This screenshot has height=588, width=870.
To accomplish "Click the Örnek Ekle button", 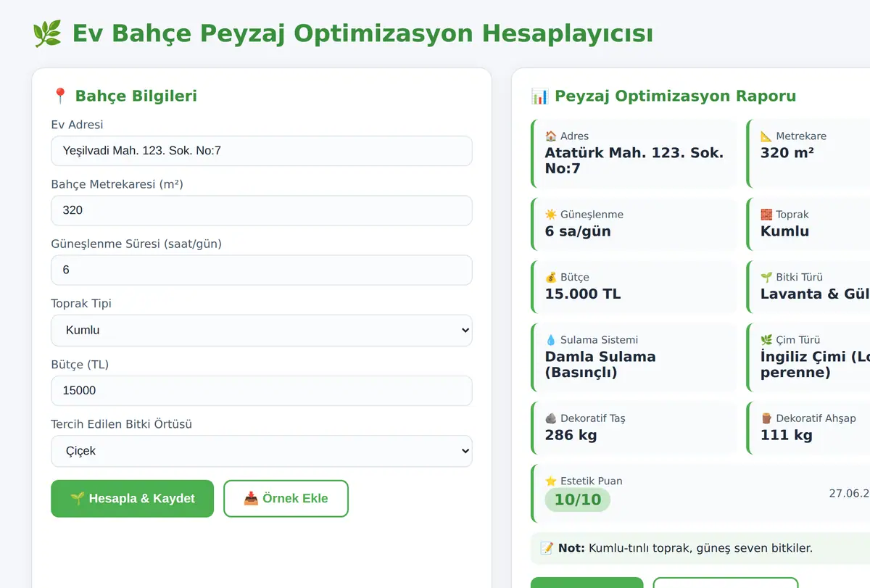I will 286,499.
